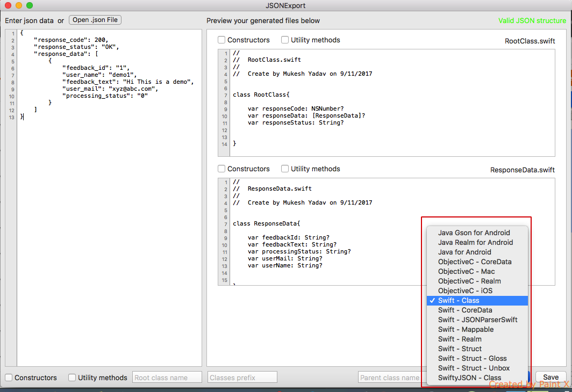The width and height of the screenshot is (572, 392).
Task: Choose Java Realm for Android
Action: 475,243
